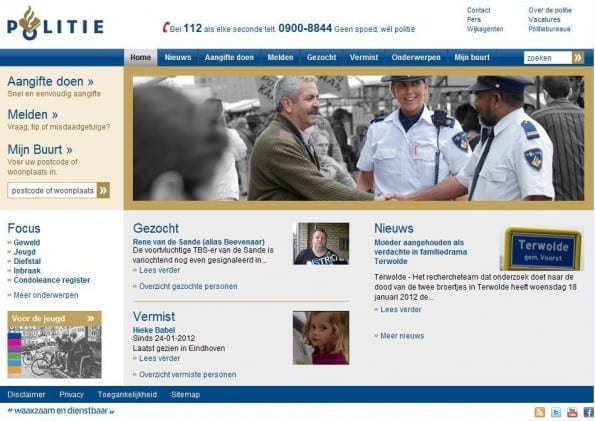Open the Twitter icon in footer
Image resolution: width=595 pixels, height=421 pixels.
[556, 412]
